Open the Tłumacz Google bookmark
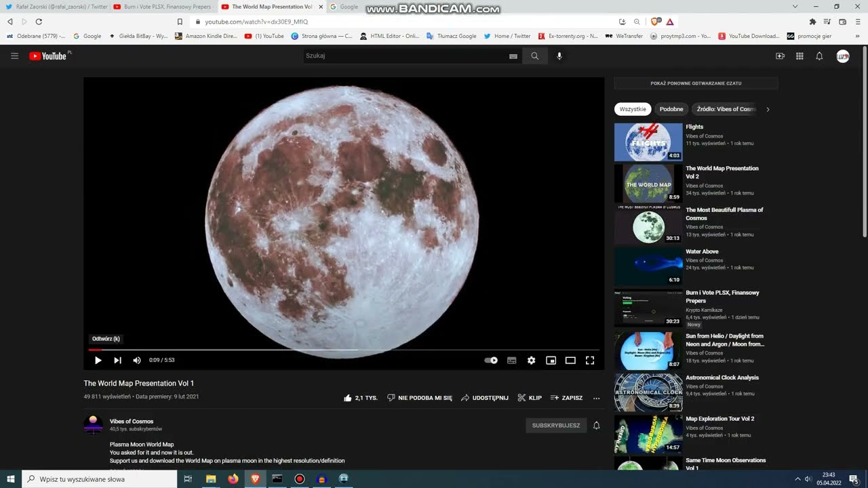Screen dimensions: 868x488 tap(451, 36)
